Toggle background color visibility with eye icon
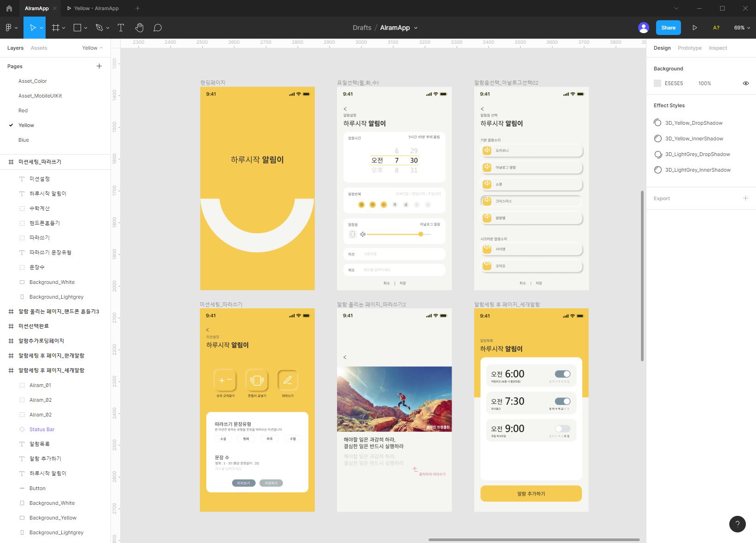756x543 pixels. point(746,83)
